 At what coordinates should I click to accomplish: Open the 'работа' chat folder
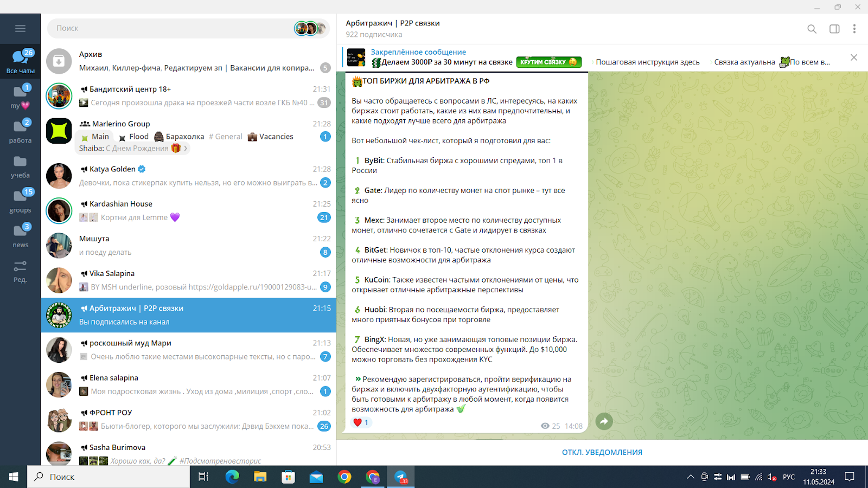click(x=20, y=131)
